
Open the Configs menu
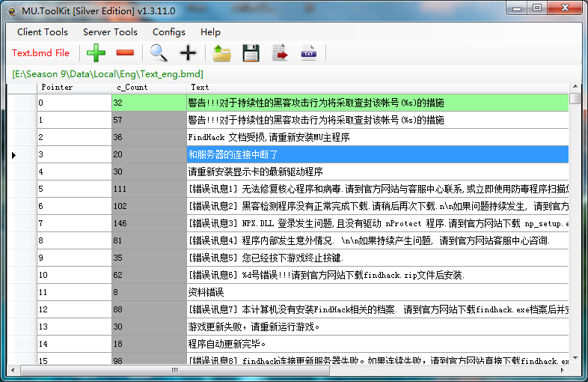tap(169, 32)
